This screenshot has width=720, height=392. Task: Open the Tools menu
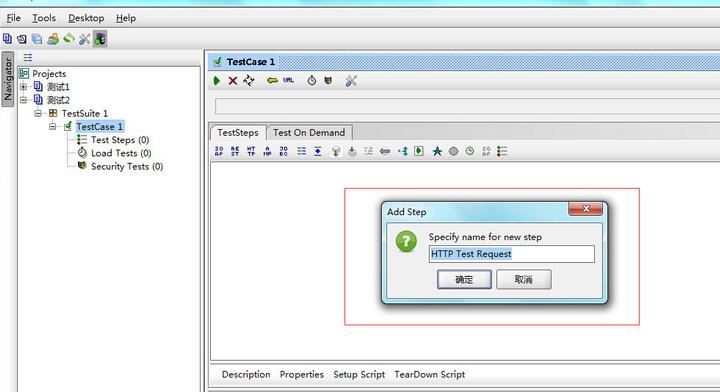click(x=44, y=18)
